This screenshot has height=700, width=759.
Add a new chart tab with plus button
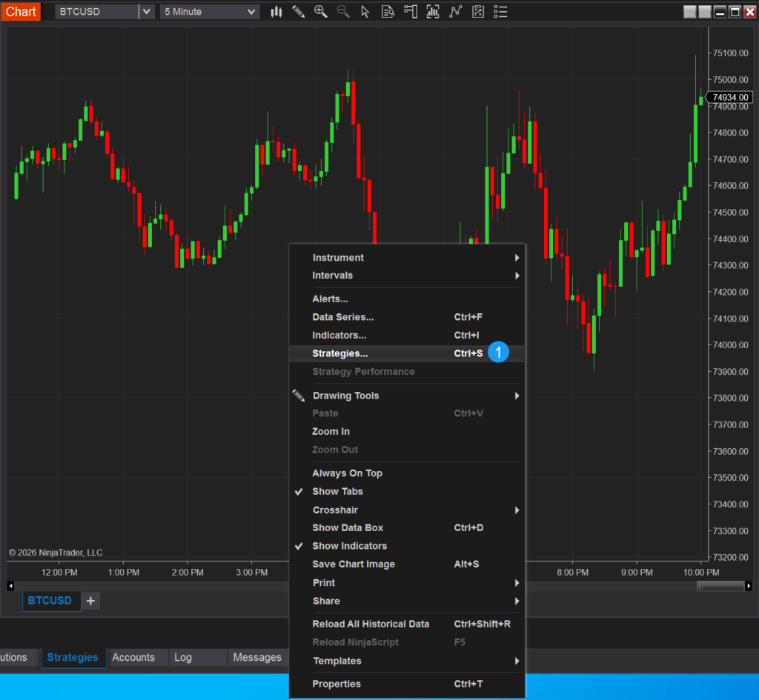(x=90, y=601)
